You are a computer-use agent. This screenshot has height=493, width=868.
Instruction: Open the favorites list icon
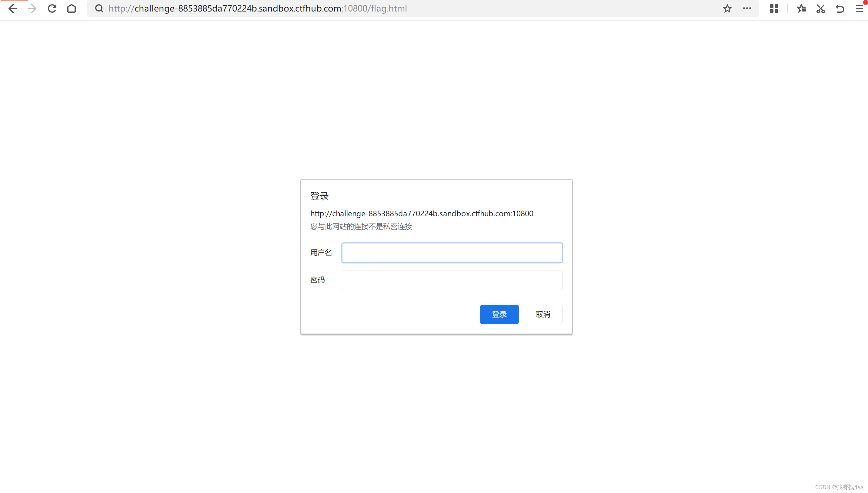point(801,8)
